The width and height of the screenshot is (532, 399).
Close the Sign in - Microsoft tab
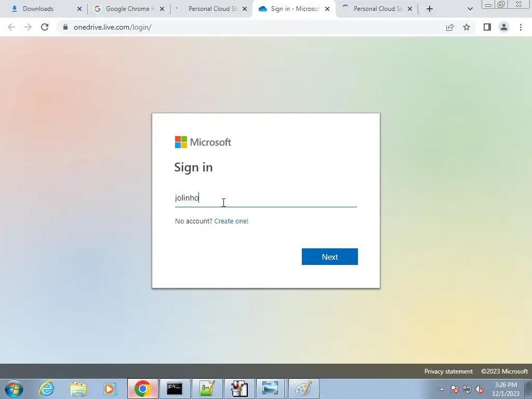click(x=327, y=9)
